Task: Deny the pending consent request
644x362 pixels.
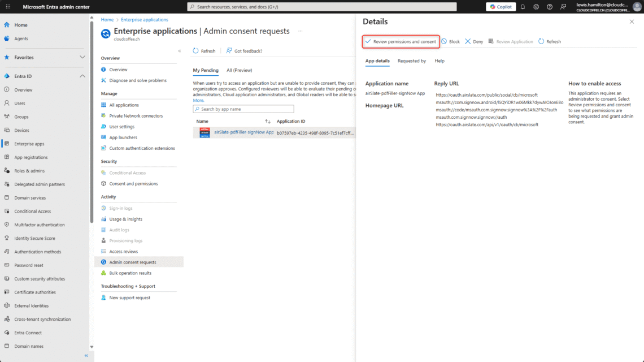Action: (x=472, y=41)
